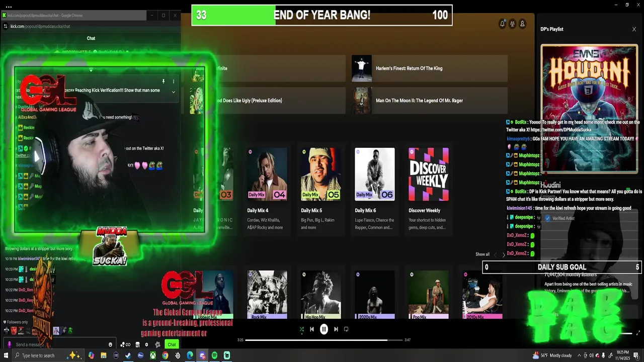
Task: Toggle the repeat button in player
Action: click(346, 329)
